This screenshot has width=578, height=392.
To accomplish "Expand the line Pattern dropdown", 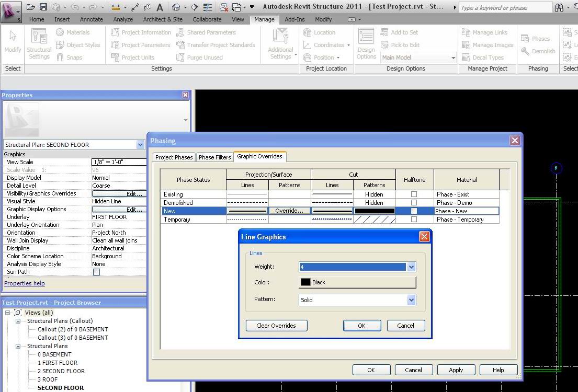I will pyautogui.click(x=411, y=300).
